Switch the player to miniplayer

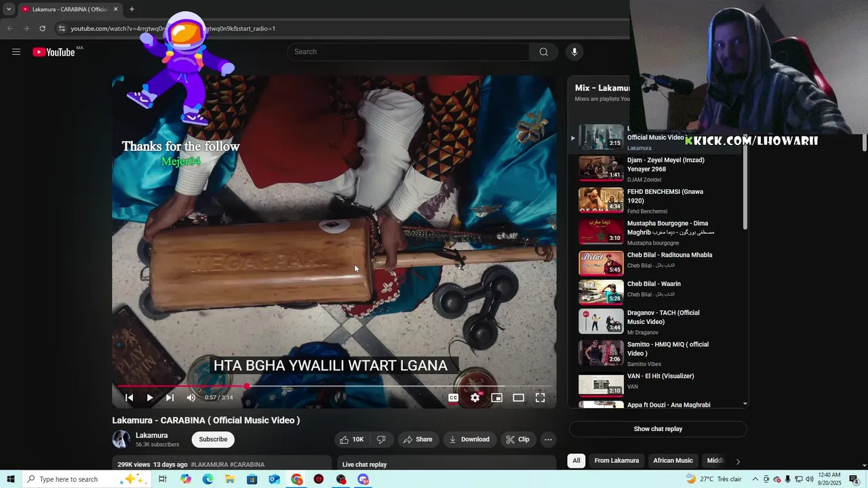coord(497,398)
